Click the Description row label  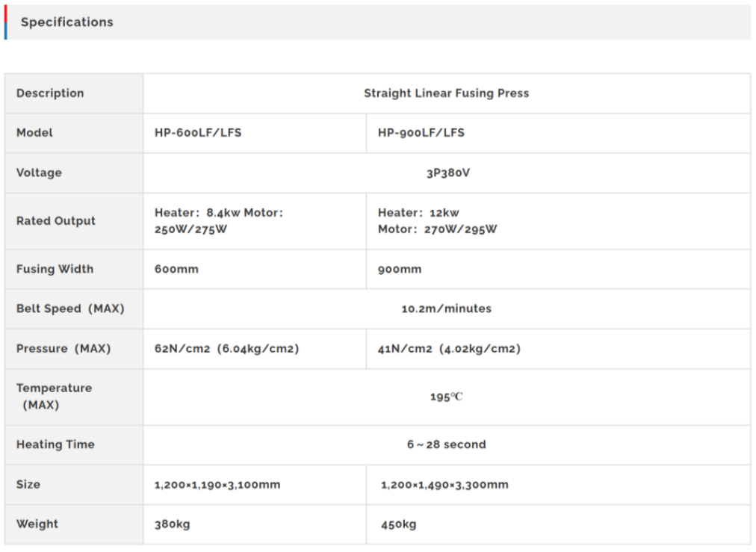point(50,93)
